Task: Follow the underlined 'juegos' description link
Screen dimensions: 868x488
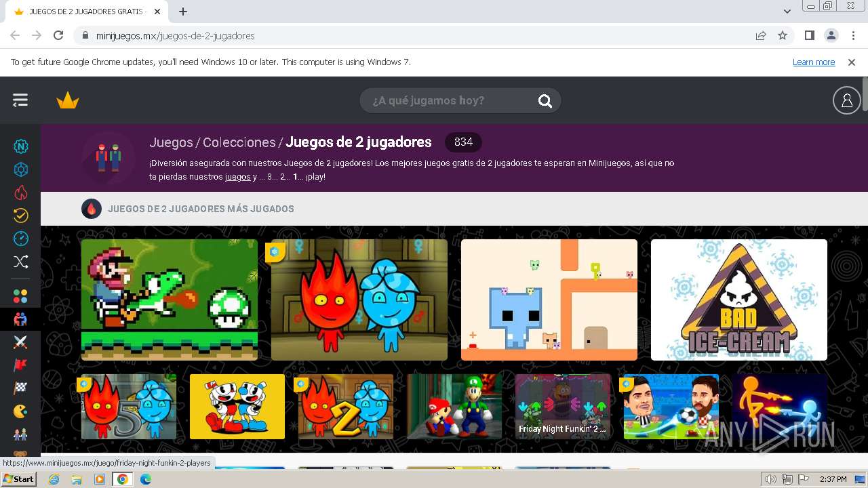Action: (x=238, y=177)
